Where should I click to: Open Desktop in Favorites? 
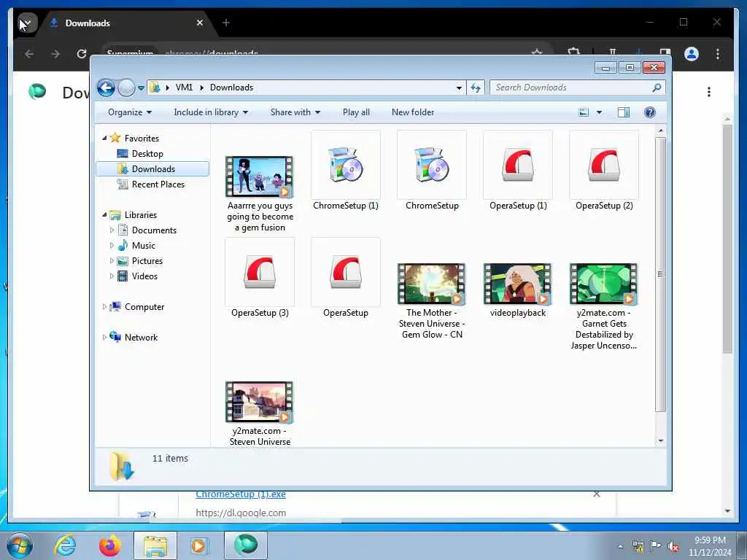click(147, 154)
